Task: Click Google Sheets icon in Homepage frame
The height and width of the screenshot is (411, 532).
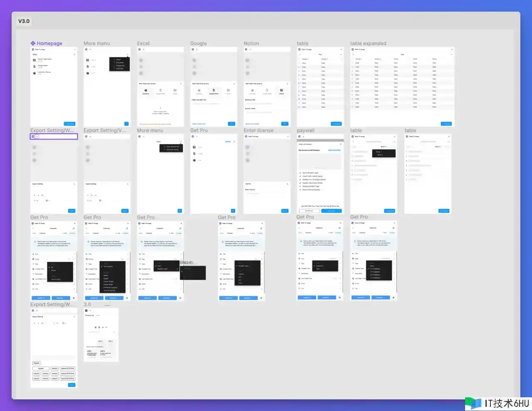Action: coord(34,66)
